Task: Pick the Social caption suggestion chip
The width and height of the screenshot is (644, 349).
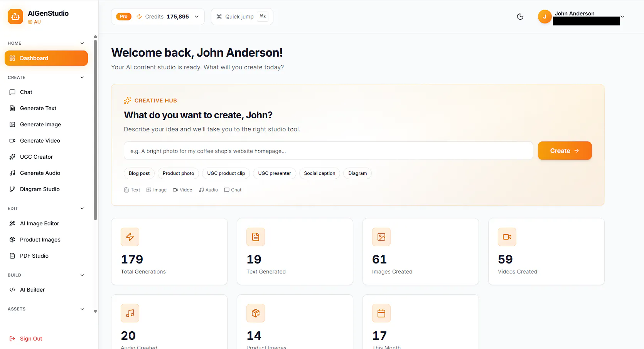Action: tap(320, 173)
